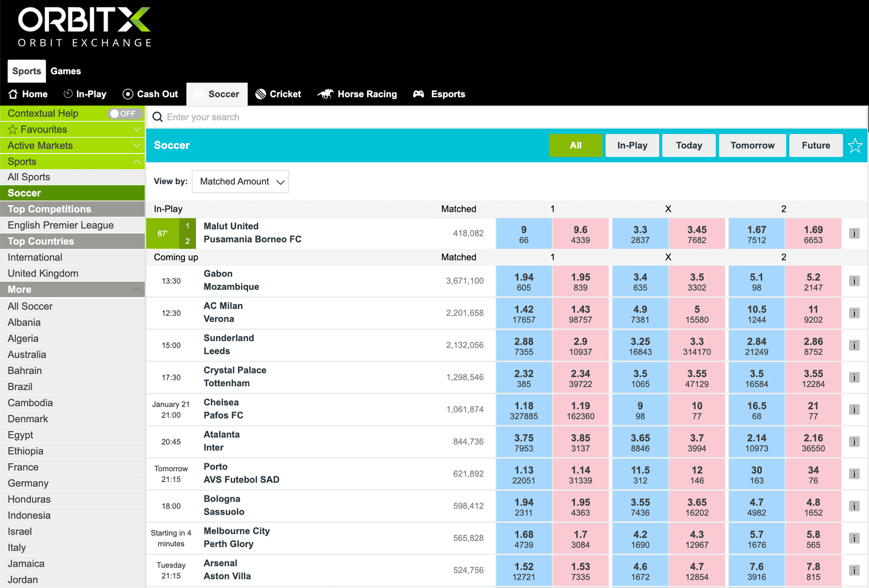This screenshot has height=588, width=869.
Task: Switch to the Games tab
Action: pyautogui.click(x=66, y=71)
